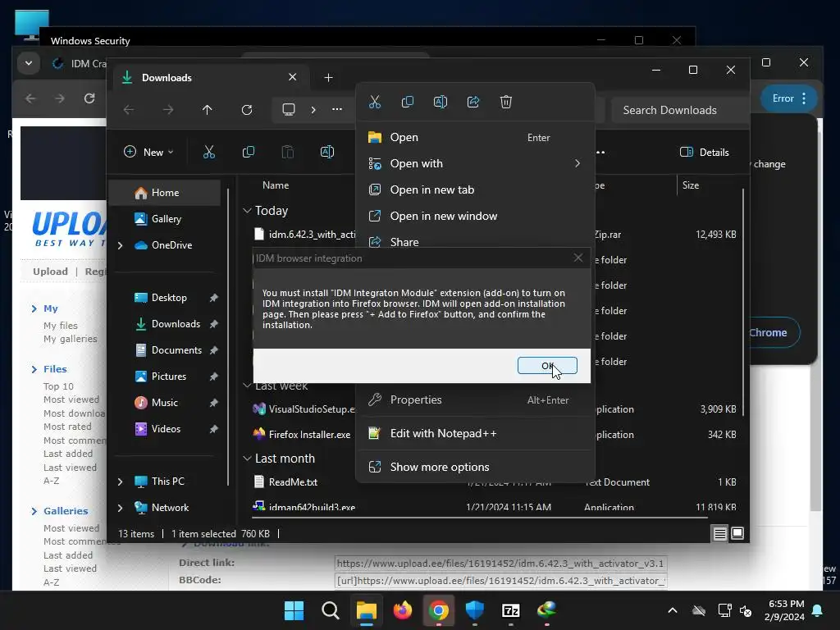The height and width of the screenshot is (630, 840).
Task: Click the Rename icon in Explorer toolbar
Action: pyautogui.click(x=326, y=152)
